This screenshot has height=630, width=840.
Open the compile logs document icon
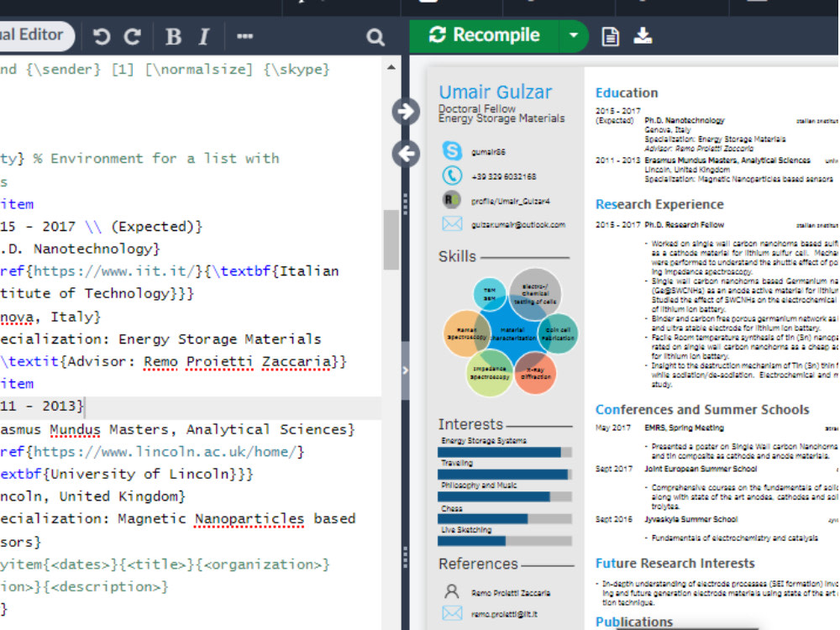(x=609, y=36)
